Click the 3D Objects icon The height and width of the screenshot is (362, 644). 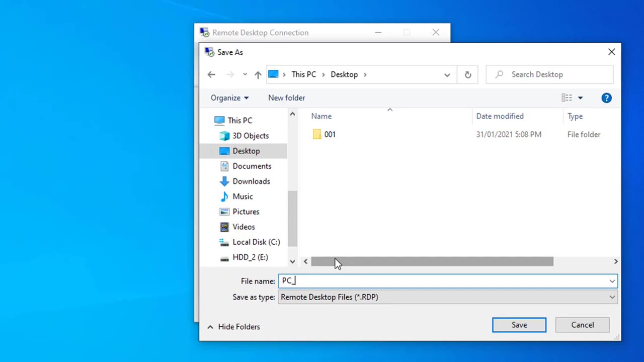[224, 136]
